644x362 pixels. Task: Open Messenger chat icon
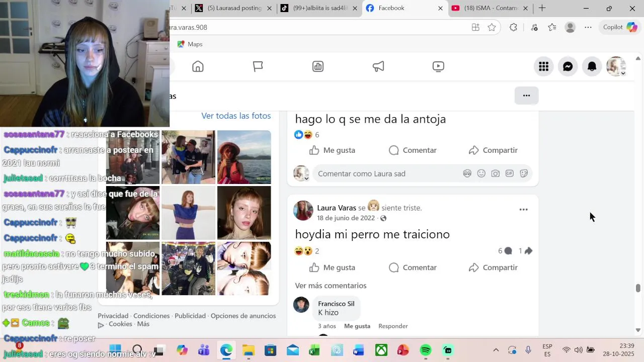click(568, 66)
